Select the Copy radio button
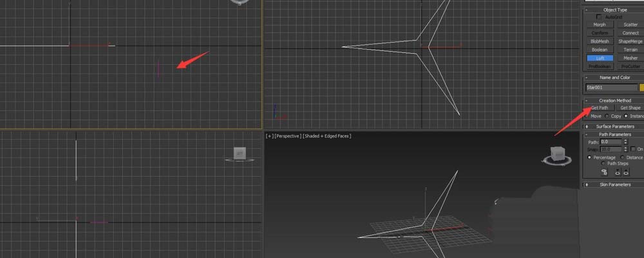 point(607,116)
